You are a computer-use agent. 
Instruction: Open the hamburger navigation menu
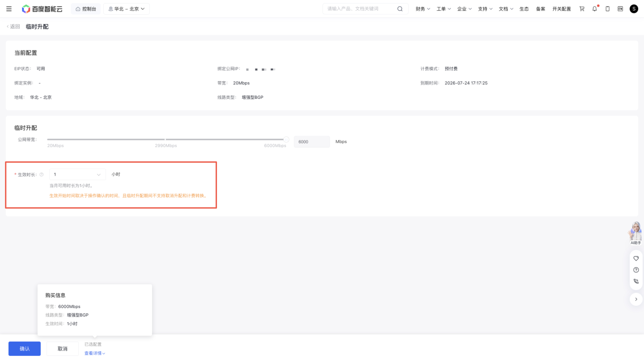(x=9, y=9)
